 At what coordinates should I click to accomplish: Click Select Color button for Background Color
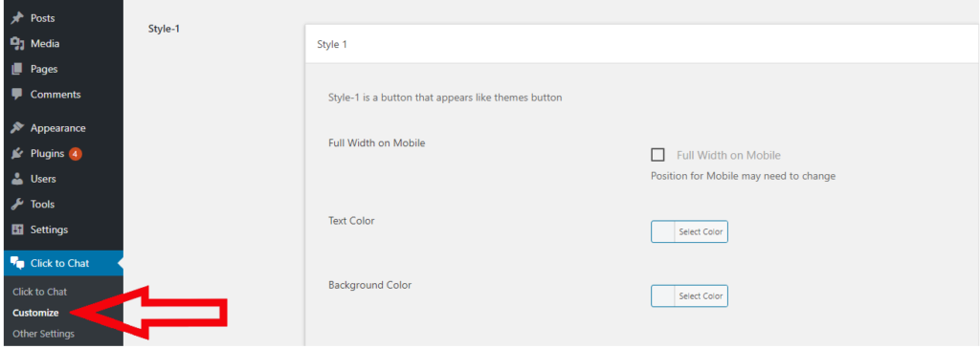[x=701, y=295]
